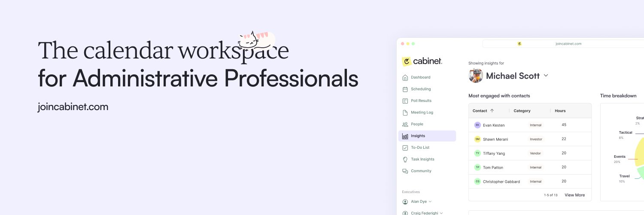644x215 pixels.
Task: Click the EK avatar badge
Action: pyautogui.click(x=477, y=125)
